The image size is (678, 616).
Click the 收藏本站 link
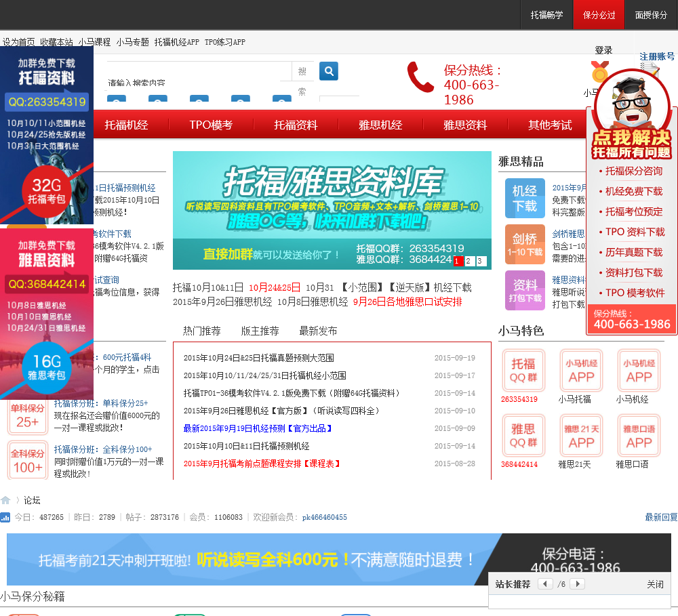[57, 42]
